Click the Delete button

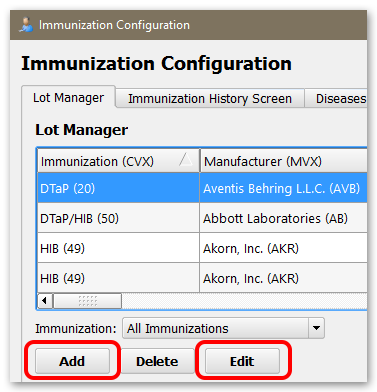[x=157, y=361]
